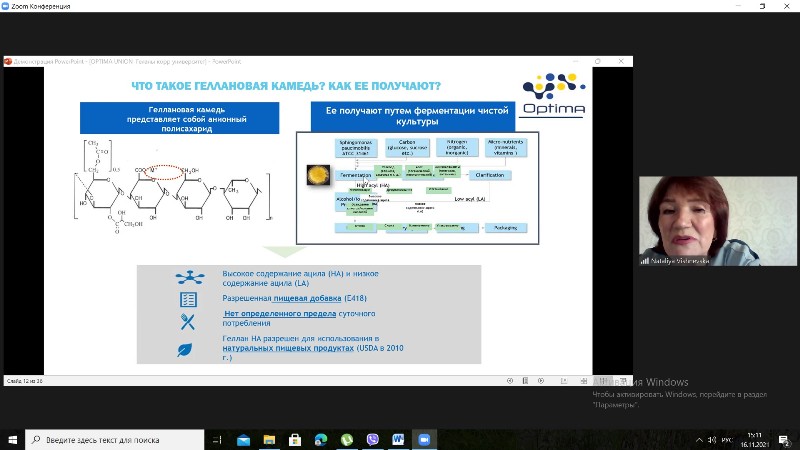Click the Zoom icon in the window title bar
The height and width of the screenshot is (450, 800).
point(5,6)
